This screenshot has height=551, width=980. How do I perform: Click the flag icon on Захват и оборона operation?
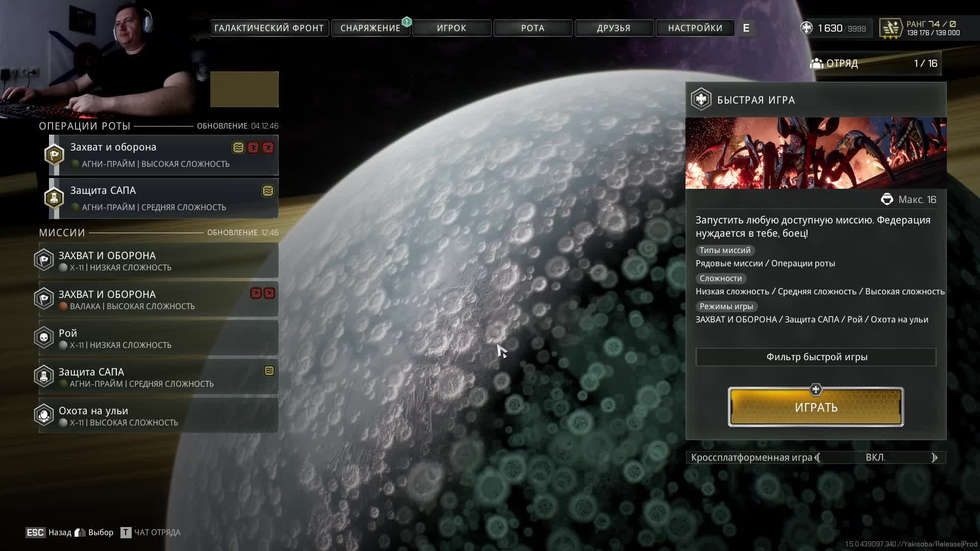(x=54, y=155)
